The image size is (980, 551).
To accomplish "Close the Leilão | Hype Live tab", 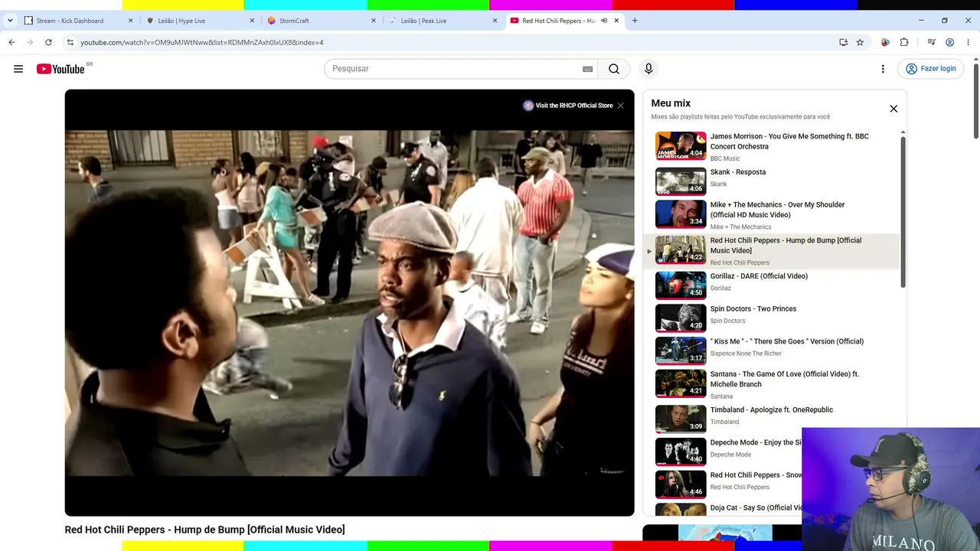I will (252, 21).
